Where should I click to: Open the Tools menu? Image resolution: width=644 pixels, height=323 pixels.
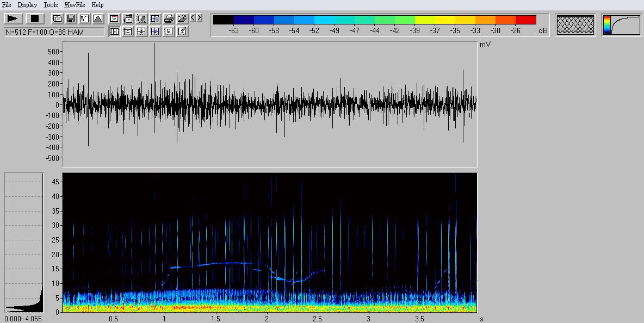[51, 5]
